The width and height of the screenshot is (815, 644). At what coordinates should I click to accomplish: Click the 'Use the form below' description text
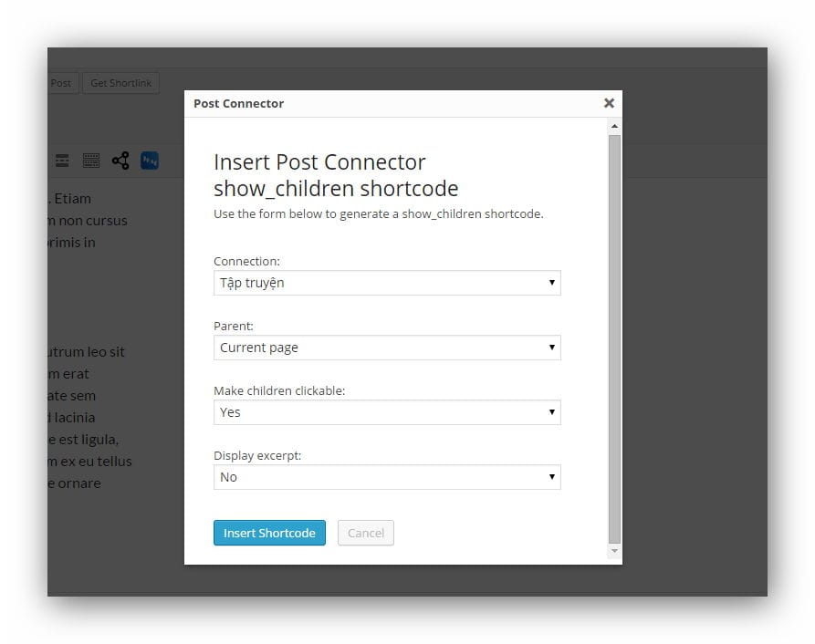pos(379,214)
